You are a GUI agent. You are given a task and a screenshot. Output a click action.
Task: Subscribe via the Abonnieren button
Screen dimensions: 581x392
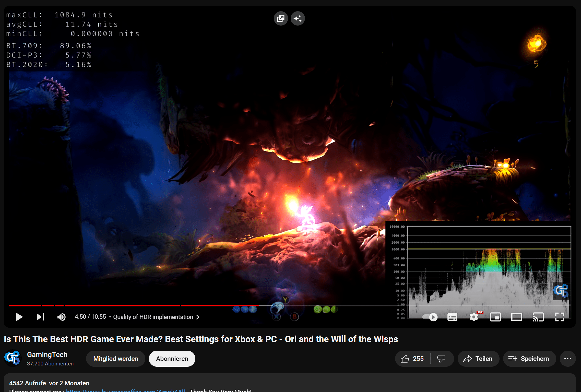point(172,359)
